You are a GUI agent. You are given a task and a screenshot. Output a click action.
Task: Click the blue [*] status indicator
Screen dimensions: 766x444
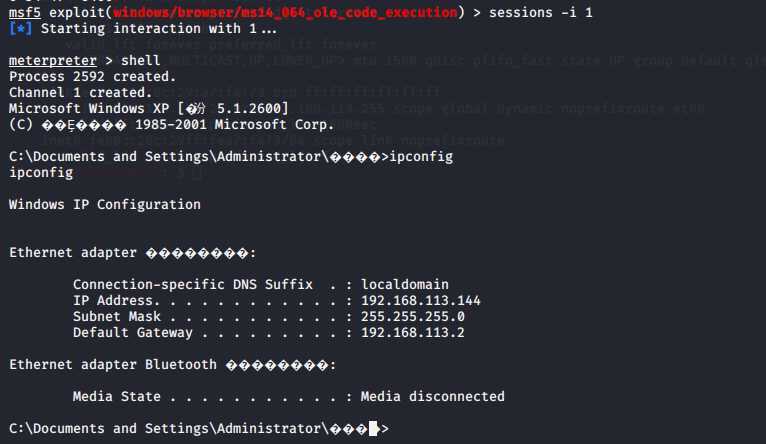(21, 28)
